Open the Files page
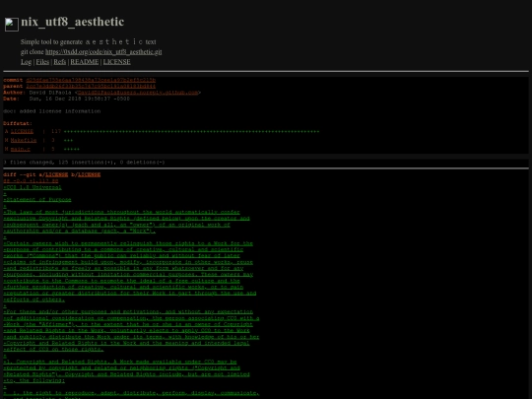The width and height of the screenshot is (532, 399). (42, 62)
